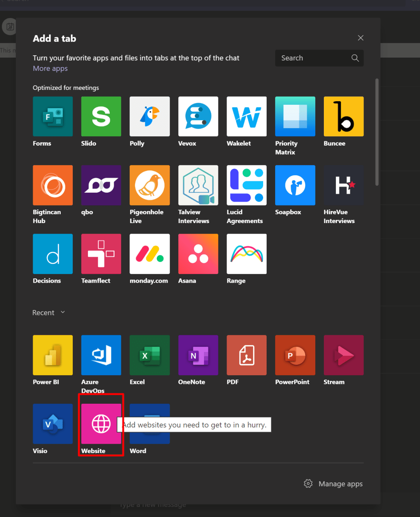Pick the Wakelet app tile
The width and height of the screenshot is (420, 517).
pos(246,116)
